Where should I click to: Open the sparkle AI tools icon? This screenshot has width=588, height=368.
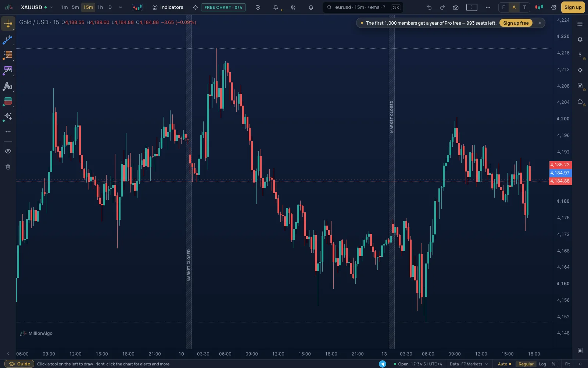[8, 117]
